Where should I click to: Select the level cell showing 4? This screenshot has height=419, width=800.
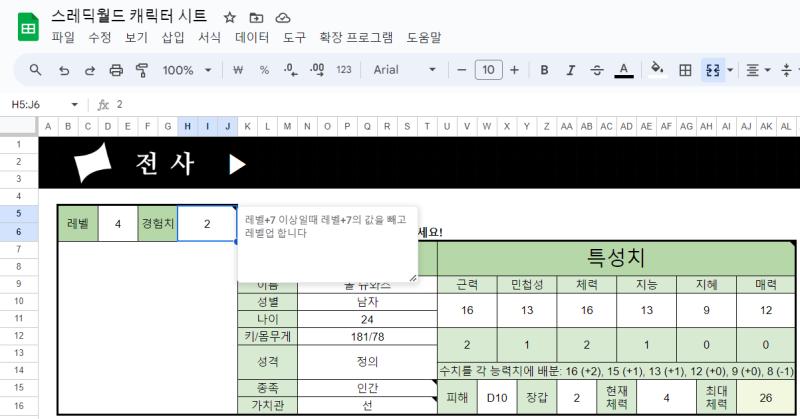click(x=118, y=224)
